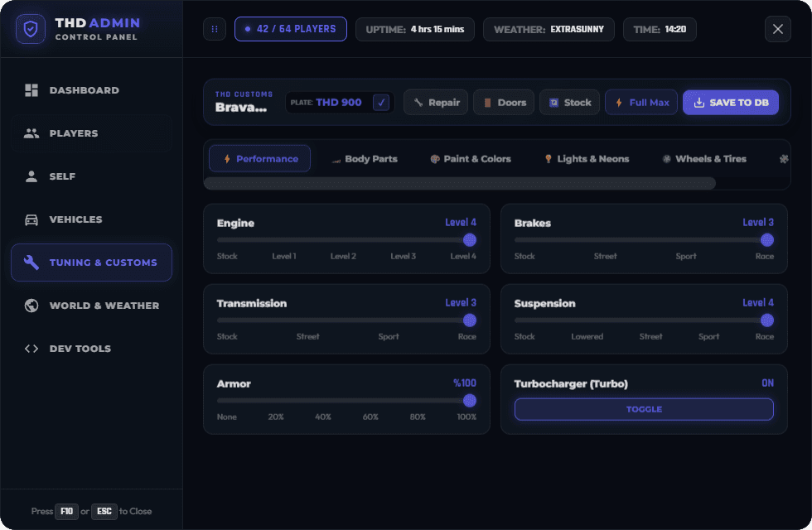Click the Transmission slider handle
The image size is (812, 530).
pos(470,320)
